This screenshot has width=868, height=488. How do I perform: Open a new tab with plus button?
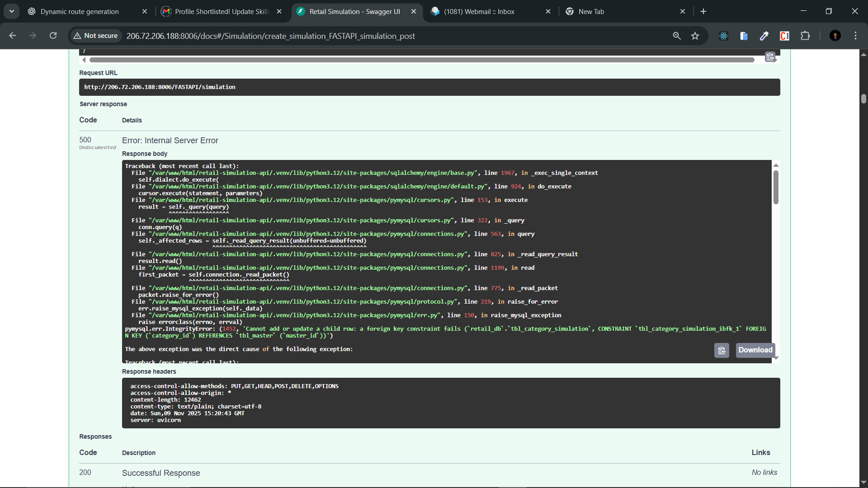(x=703, y=12)
